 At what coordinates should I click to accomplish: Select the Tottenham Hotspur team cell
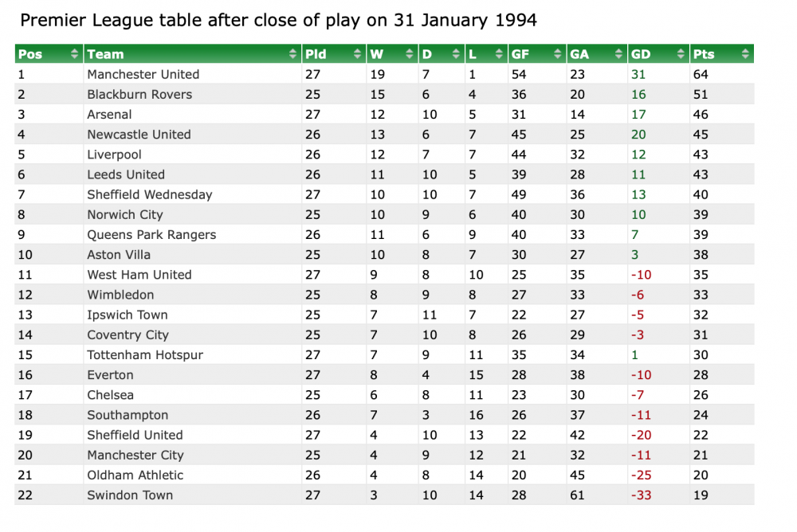(x=145, y=354)
